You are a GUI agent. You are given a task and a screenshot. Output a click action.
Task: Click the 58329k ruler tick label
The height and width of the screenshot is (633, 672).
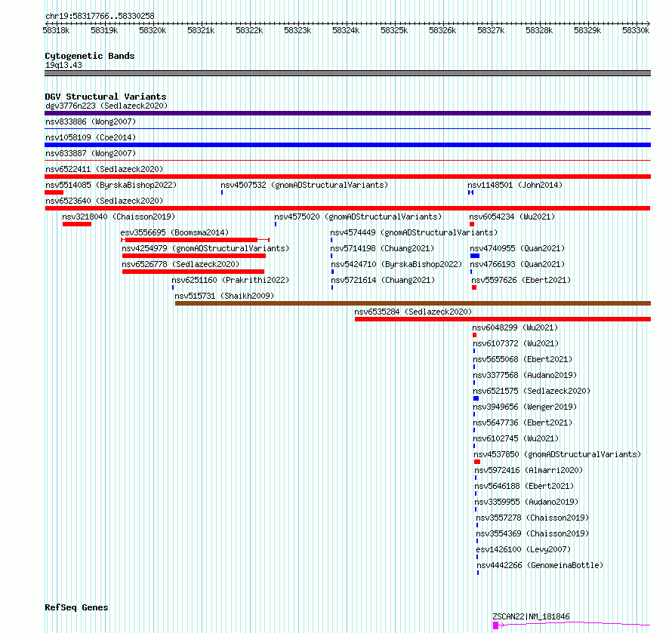(587, 30)
